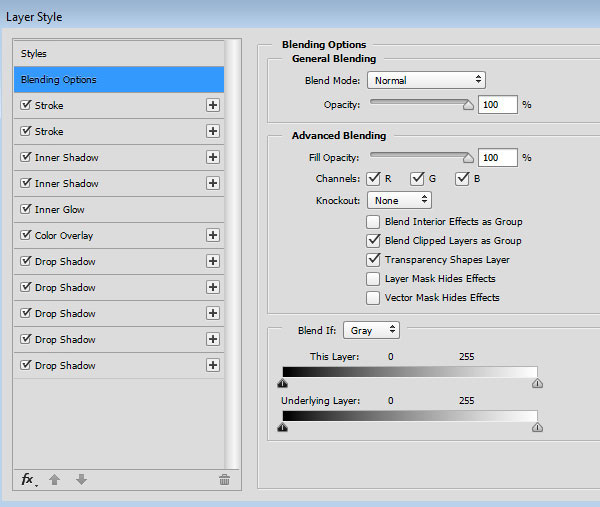Open the Blend If dropdown set to Gray
Screen dimensions: 600x507
click(371, 330)
